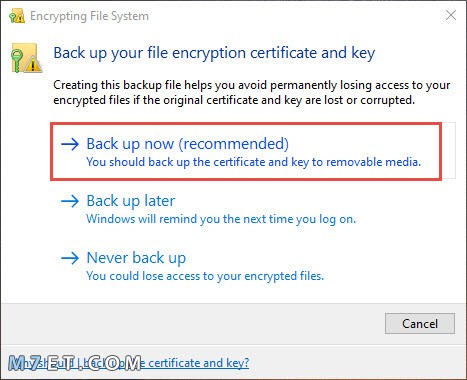Click the Cancel button
467x380 pixels.
click(x=420, y=323)
